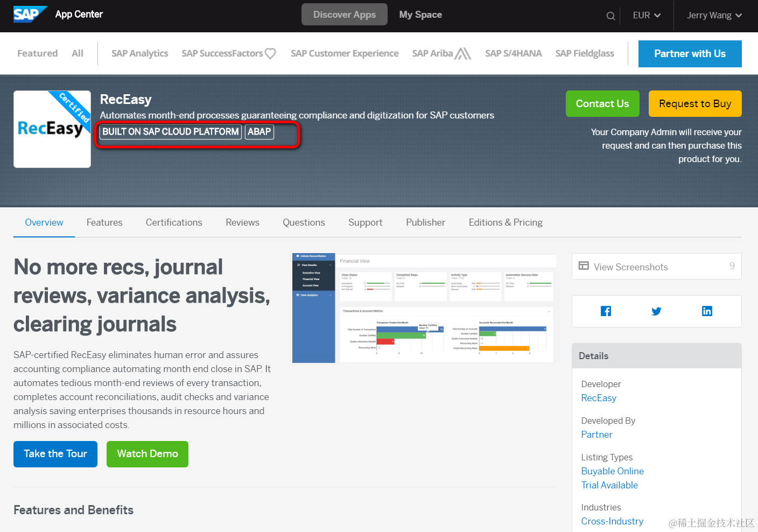Open the Questions tab
Screen dimensions: 758x532
tap(304, 222)
